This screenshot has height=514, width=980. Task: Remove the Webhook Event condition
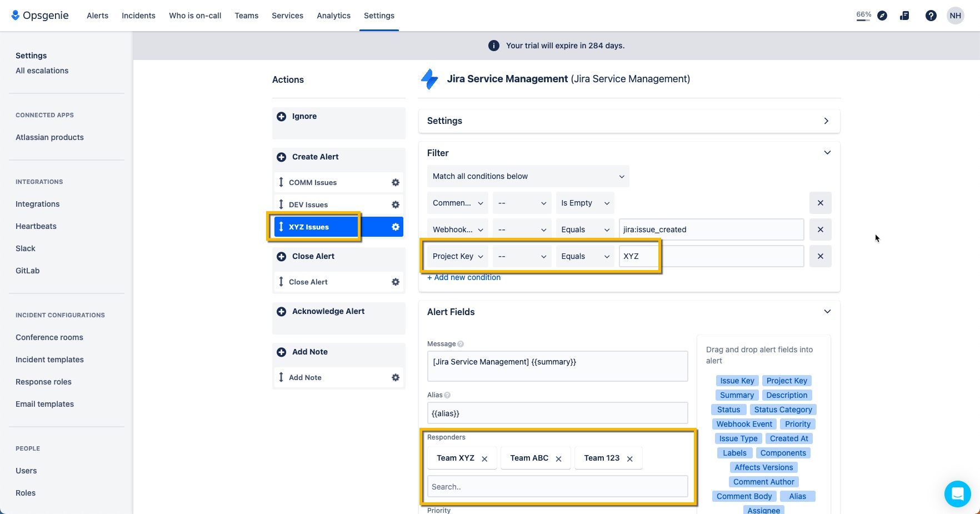click(x=821, y=229)
